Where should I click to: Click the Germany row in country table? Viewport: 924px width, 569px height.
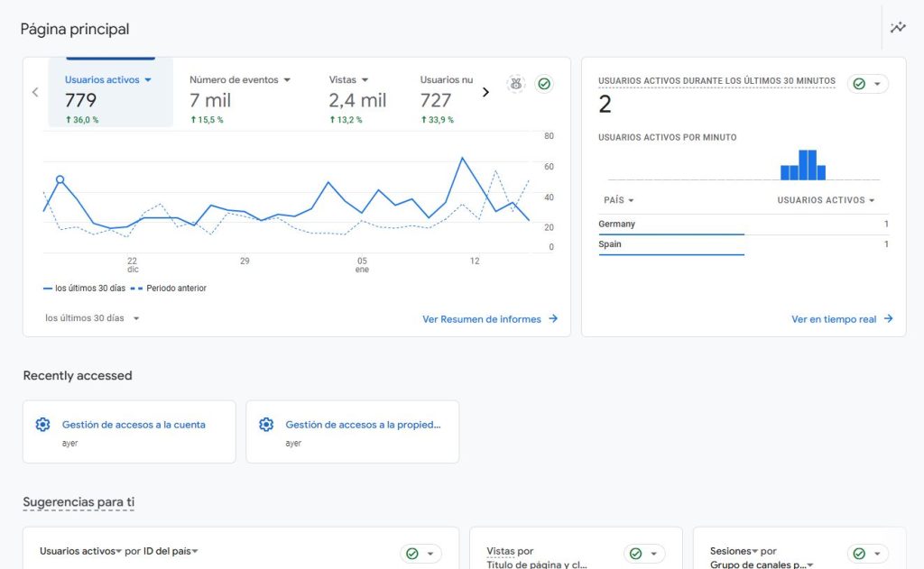(744, 225)
